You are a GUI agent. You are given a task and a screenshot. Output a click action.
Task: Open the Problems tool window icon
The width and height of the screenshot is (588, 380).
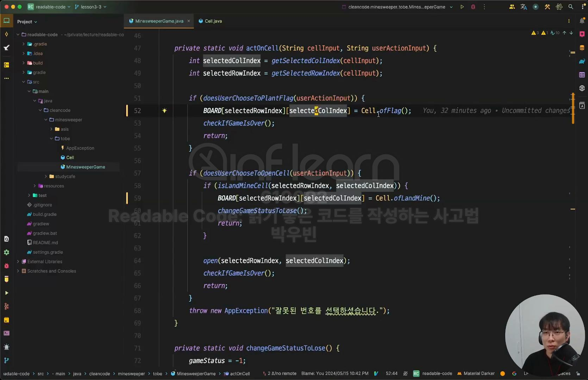6,347
